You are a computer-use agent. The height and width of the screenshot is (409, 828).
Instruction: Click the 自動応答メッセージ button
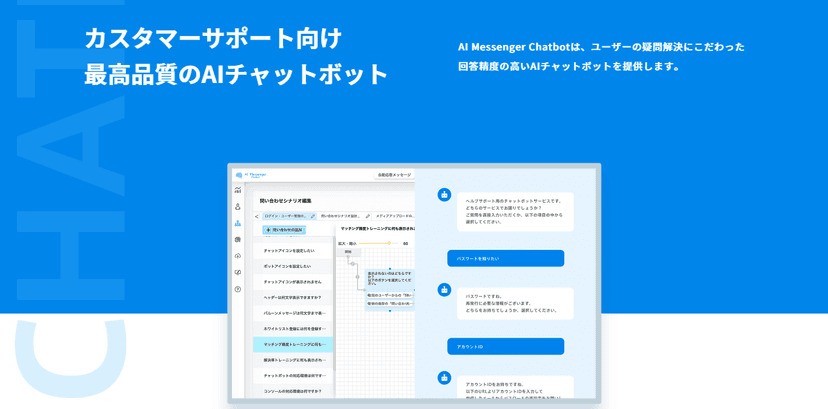[x=394, y=175]
